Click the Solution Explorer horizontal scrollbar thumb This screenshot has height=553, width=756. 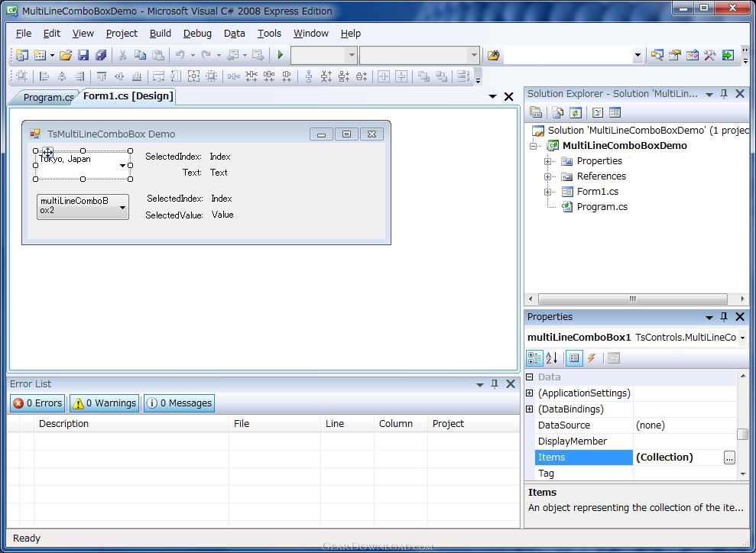coord(633,299)
